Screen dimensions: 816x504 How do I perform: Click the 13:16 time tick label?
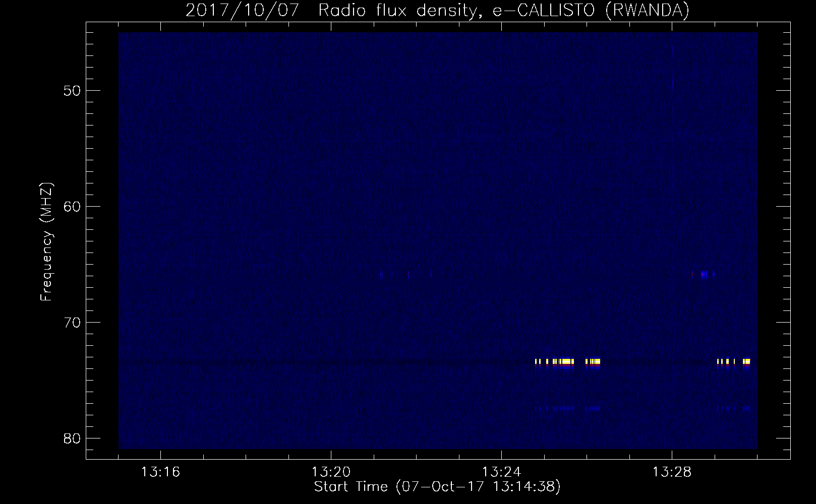coord(161,472)
